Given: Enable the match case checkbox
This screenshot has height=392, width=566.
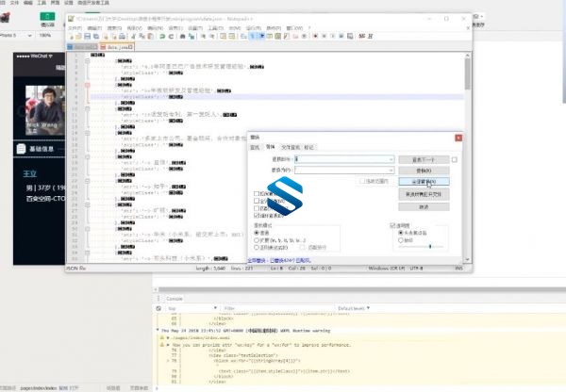Looking at the screenshot, I should click(257, 208).
